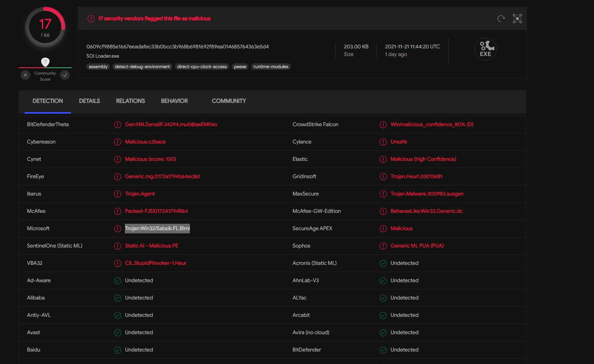Click the Unsafe result for Cylance
Screen dimensions: 594x364
coord(399,142)
